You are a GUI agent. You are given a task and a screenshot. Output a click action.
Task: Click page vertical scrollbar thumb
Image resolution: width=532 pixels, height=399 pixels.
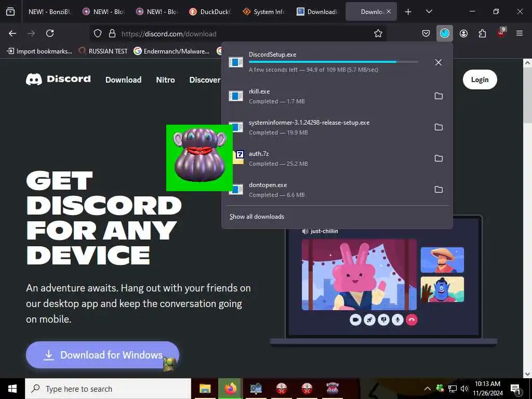pyautogui.click(x=527, y=96)
